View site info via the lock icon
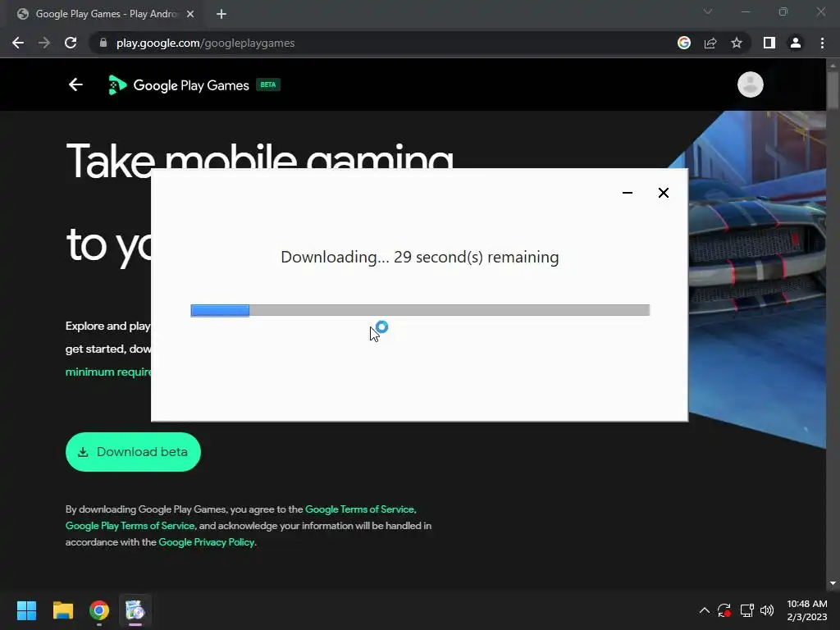Image resolution: width=840 pixels, height=630 pixels. (x=103, y=43)
